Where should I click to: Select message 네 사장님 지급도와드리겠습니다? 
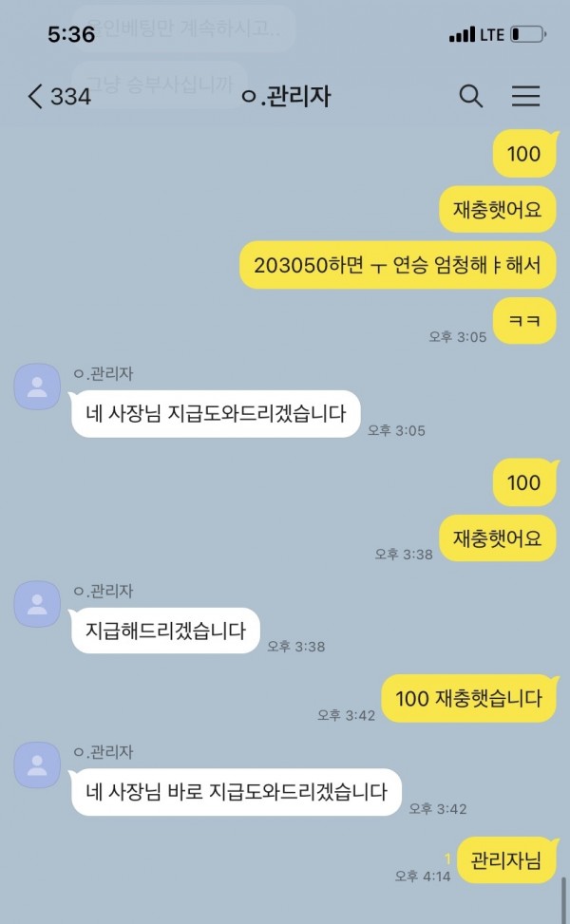click(x=216, y=414)
